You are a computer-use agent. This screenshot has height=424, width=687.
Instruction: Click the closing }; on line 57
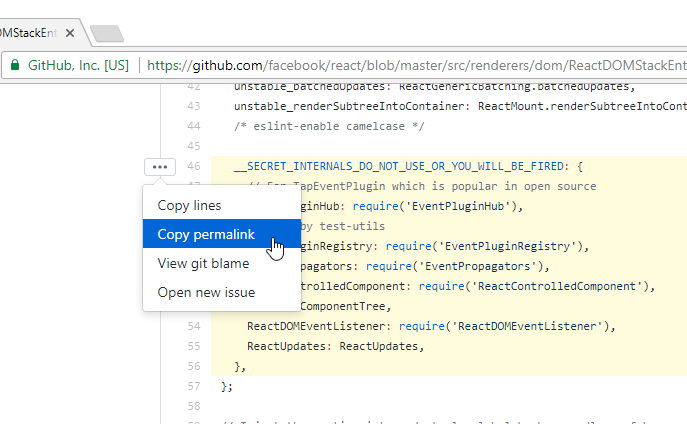[227, 386]
